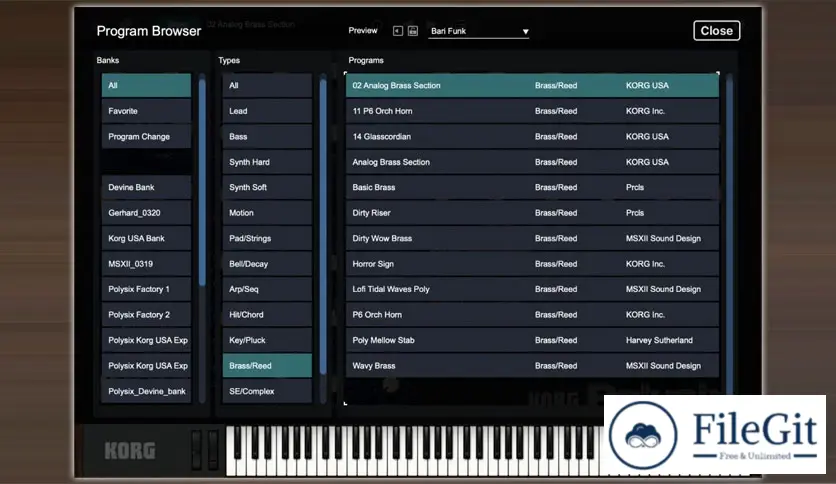
Task: Select the Polysix Factory 1 bank
Action: 146,289
